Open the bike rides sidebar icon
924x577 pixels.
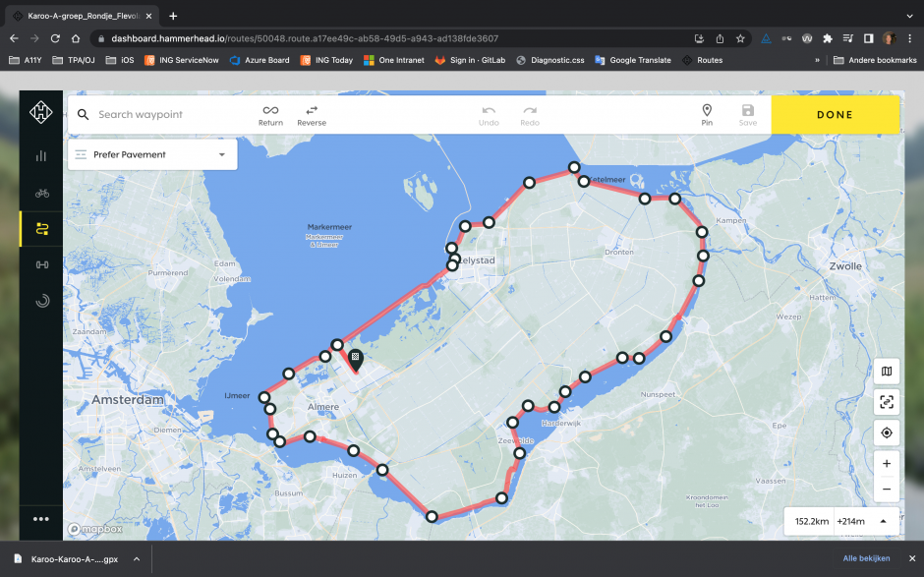[x=41, y=193]
